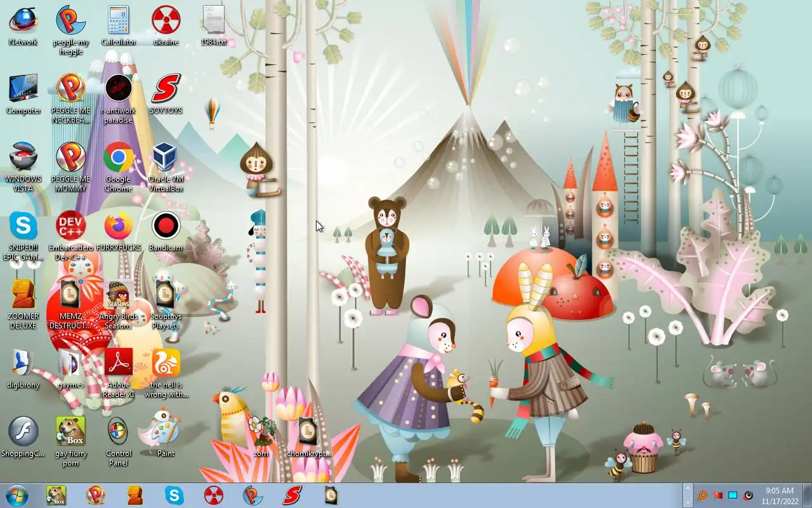Select the Skype 'SNIPED!!' desktop icon

point(23,236)
